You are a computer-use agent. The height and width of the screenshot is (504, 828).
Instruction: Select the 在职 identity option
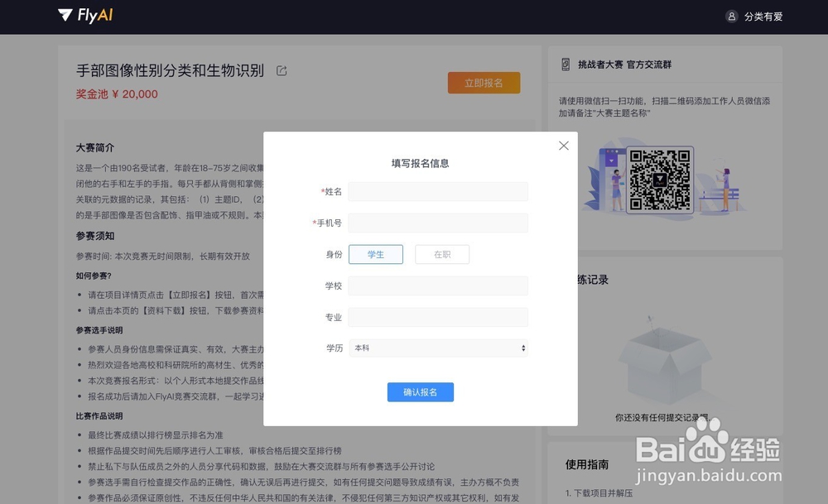point(442,254)
